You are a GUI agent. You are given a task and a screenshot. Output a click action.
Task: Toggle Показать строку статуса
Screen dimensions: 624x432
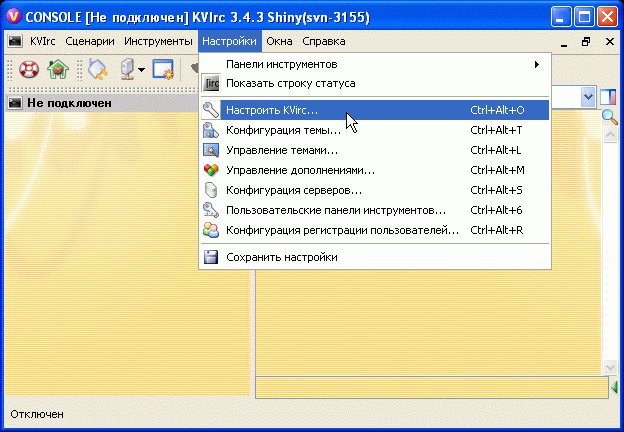tap(375, 83)
